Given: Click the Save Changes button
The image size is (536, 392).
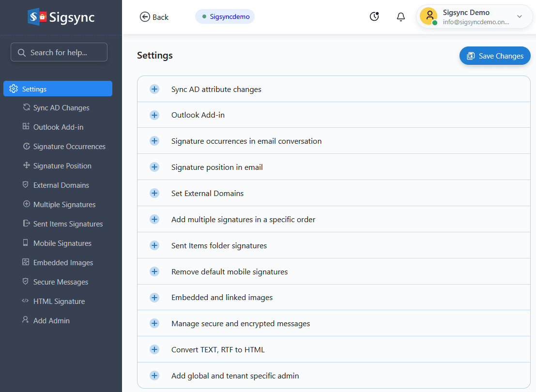Looking at the screenshot, I should (x=494, y=56).
